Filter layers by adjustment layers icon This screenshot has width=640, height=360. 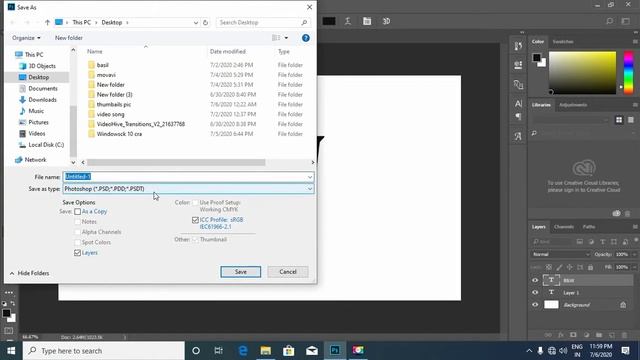[591, 242]
